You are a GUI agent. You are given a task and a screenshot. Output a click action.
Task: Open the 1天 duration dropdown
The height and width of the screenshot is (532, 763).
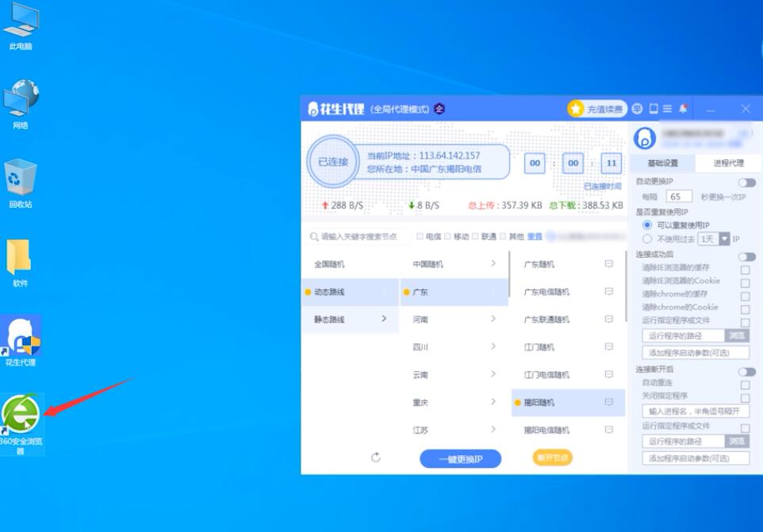click(724, 239)
